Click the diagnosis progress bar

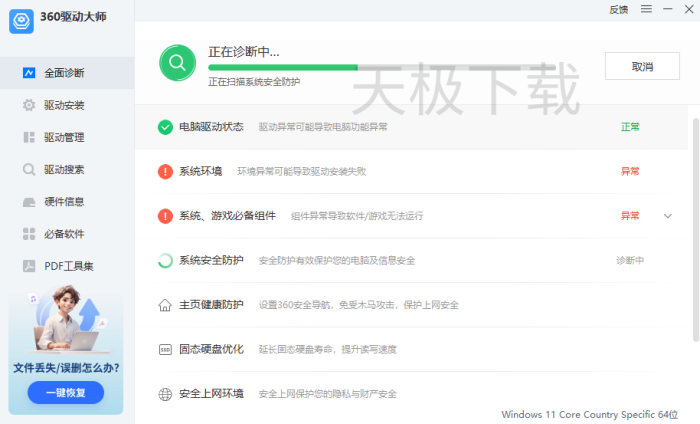[382, 67]
